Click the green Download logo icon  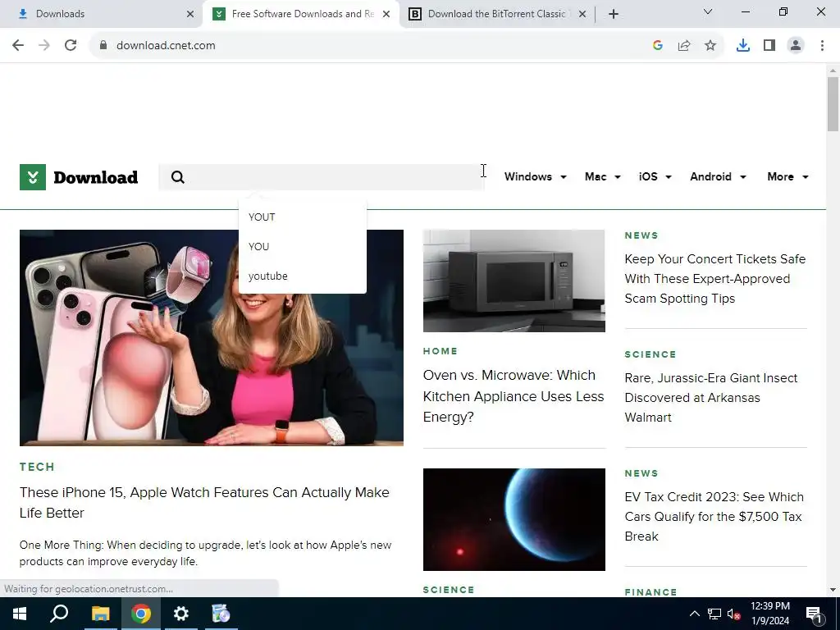click(x=33, y=177)
